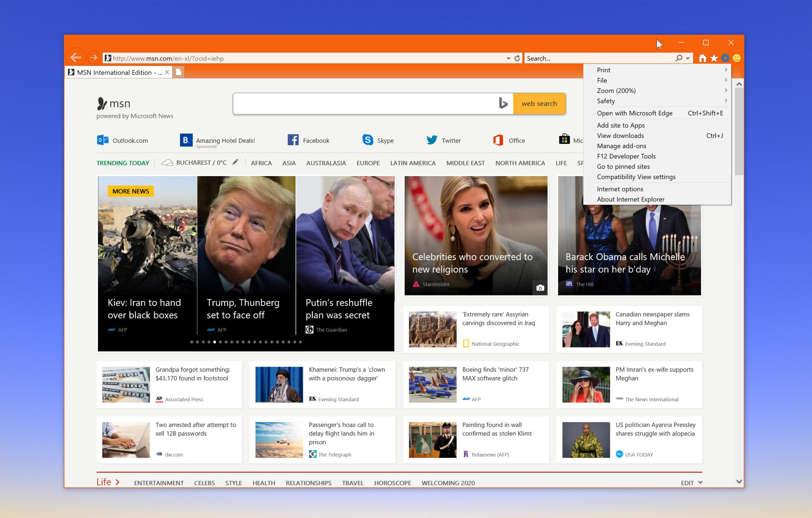Click the vertical scrollbar down arrow
812x518 pixels.
(739, 481)
